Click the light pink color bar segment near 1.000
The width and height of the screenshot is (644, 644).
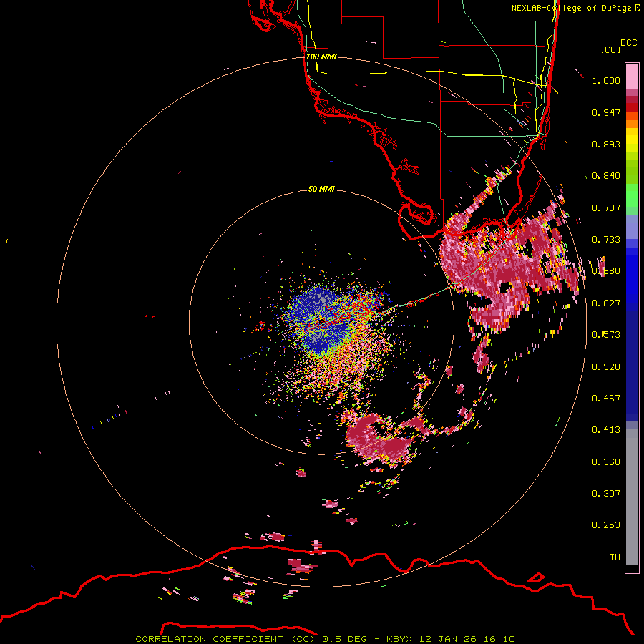pos(632,77)
